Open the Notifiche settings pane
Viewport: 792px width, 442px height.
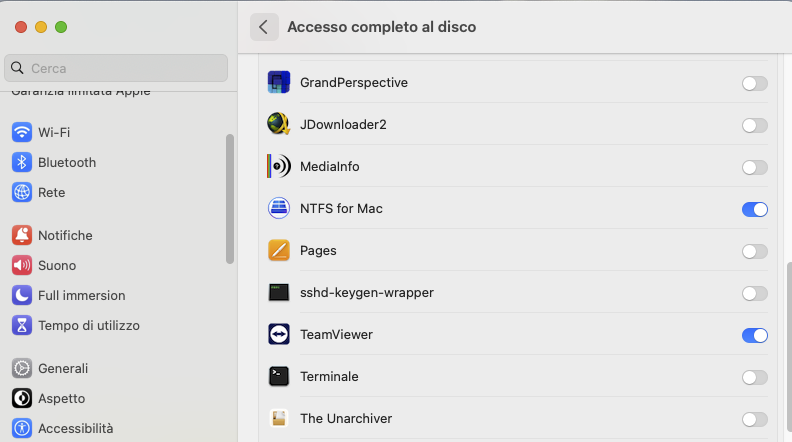pos(119,235)
